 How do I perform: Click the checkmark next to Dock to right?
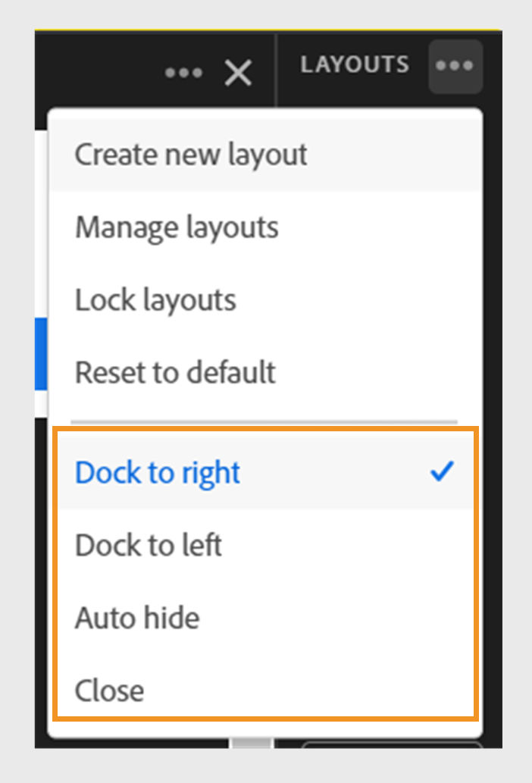click(x=442, y=471)
